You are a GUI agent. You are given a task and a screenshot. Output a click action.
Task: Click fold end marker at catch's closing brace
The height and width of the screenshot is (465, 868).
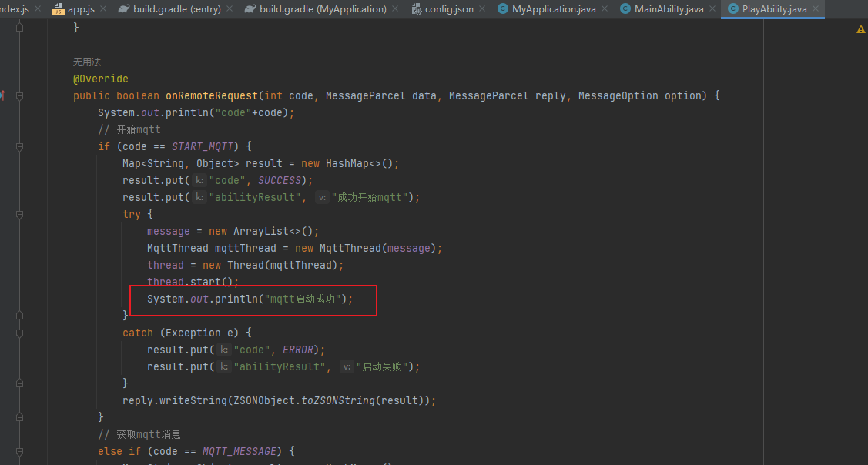coord(19,383)
